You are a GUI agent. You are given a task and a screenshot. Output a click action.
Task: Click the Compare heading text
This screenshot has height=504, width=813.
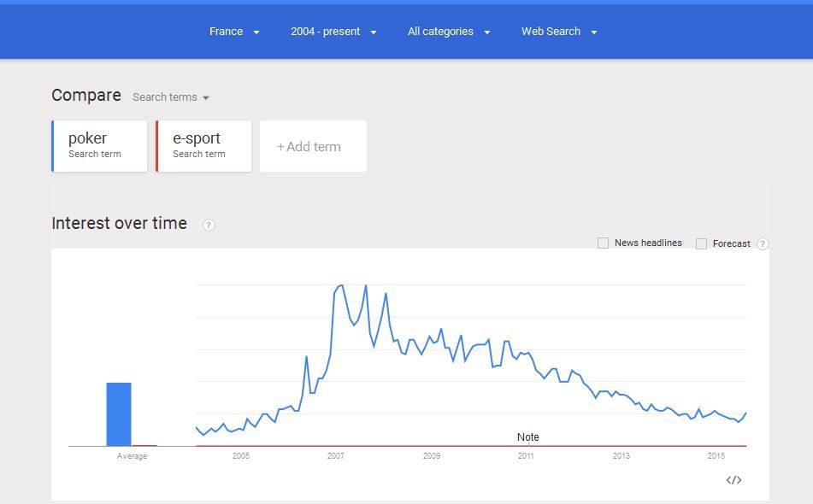point(86,96)
